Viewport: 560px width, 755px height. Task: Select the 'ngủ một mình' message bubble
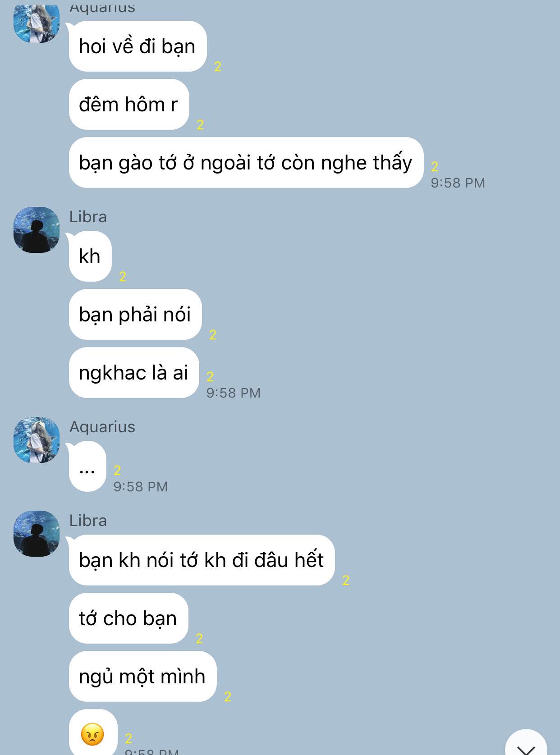142,676
